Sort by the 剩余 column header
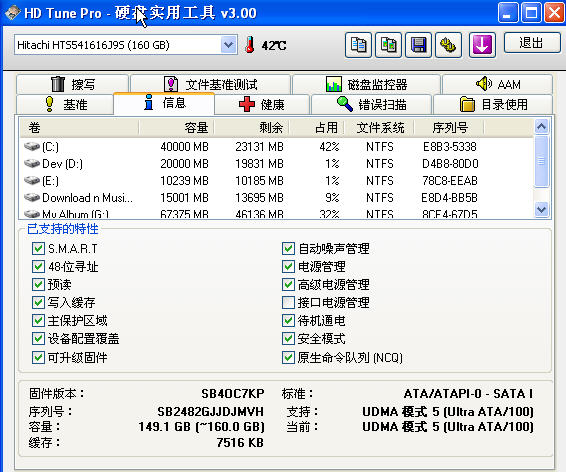 click(252, 127)
